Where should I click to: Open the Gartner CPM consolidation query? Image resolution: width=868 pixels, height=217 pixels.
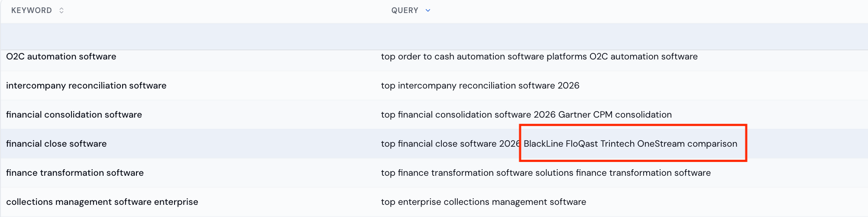tap(526, 115)
